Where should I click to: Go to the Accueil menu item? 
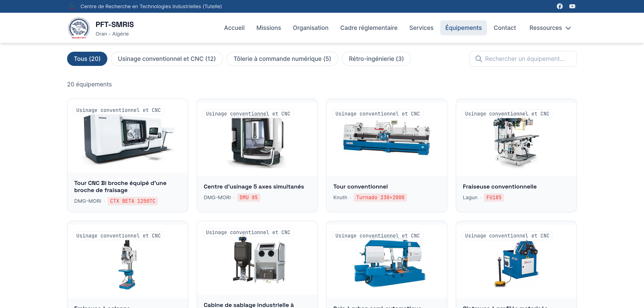(x=234, y=28)
